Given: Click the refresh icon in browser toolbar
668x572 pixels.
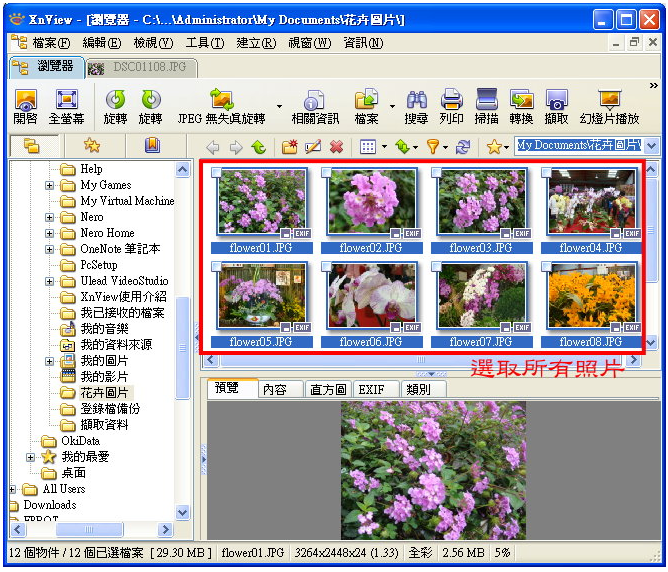Looking at the screenshot, I should coord(463,147).
